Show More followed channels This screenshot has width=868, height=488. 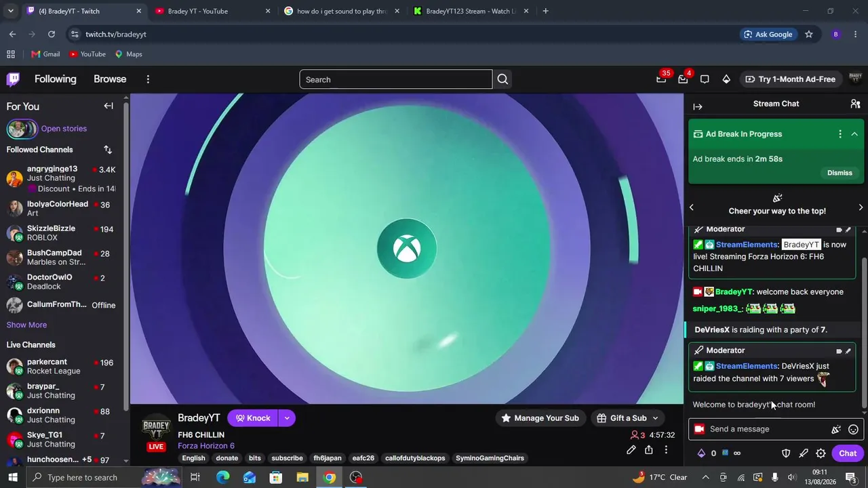(x=27, y=325)
